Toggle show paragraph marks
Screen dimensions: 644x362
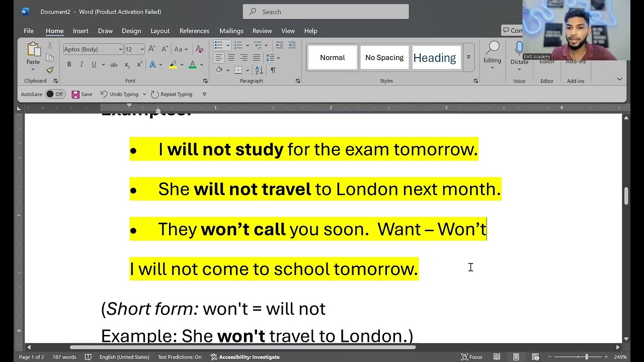tap(273, 70)
